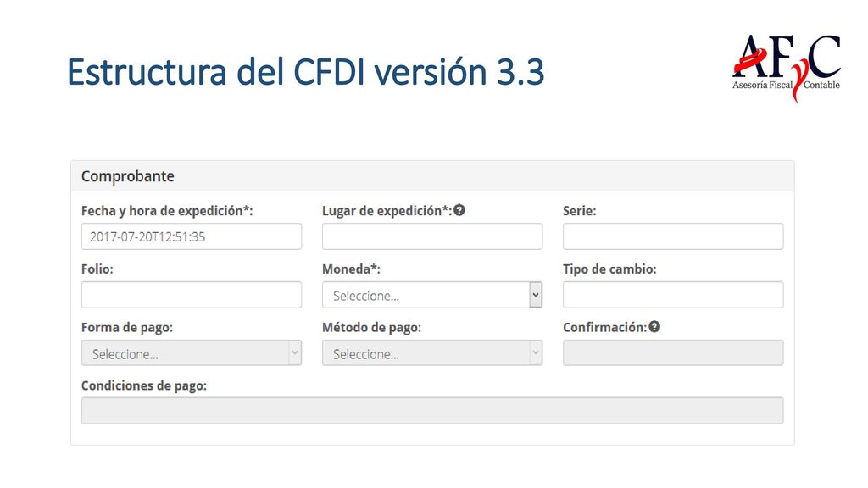Screen dimensions: 868x488
Task: Click the Fecha y hora de expedición label
Action: [167, 211]
